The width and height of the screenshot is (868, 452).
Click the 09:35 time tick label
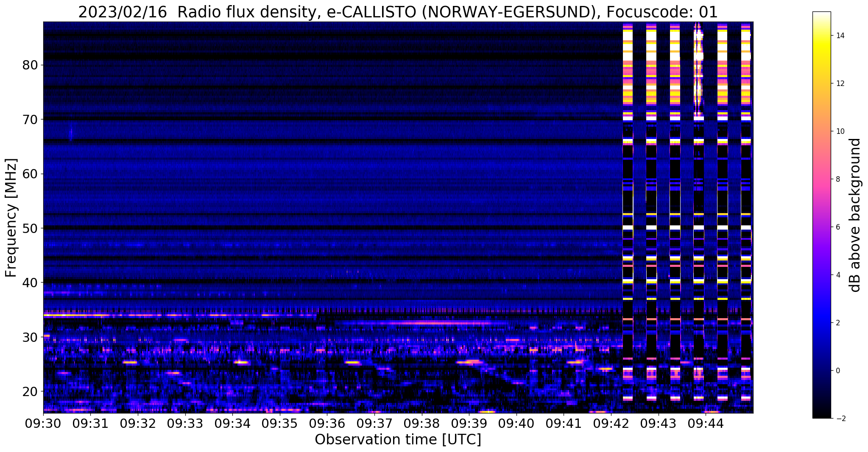click(280, 424)
